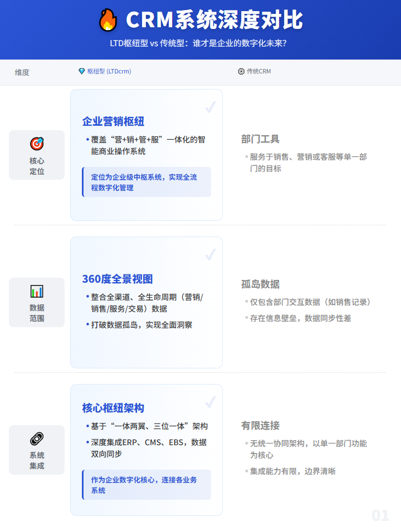Click the diamond icon next to 枢纽型 (LTDcrm)
The image size is (401, 532).
point(82,72)
